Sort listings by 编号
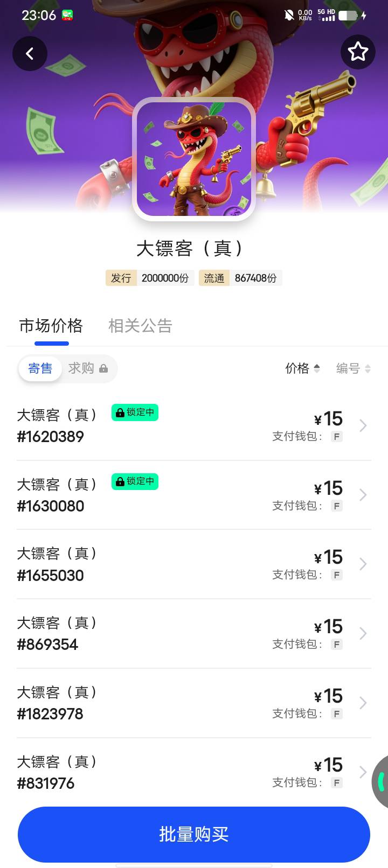 [x=353, y=368]
